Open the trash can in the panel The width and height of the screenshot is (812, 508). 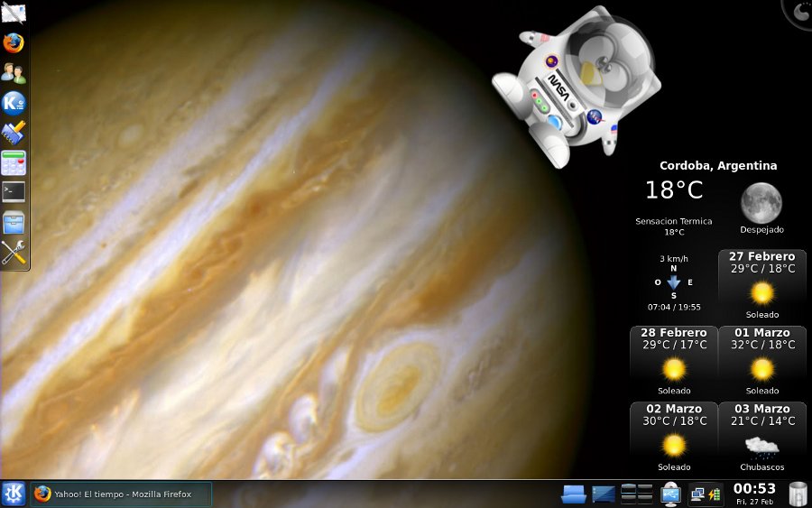[x=798, y=494]
